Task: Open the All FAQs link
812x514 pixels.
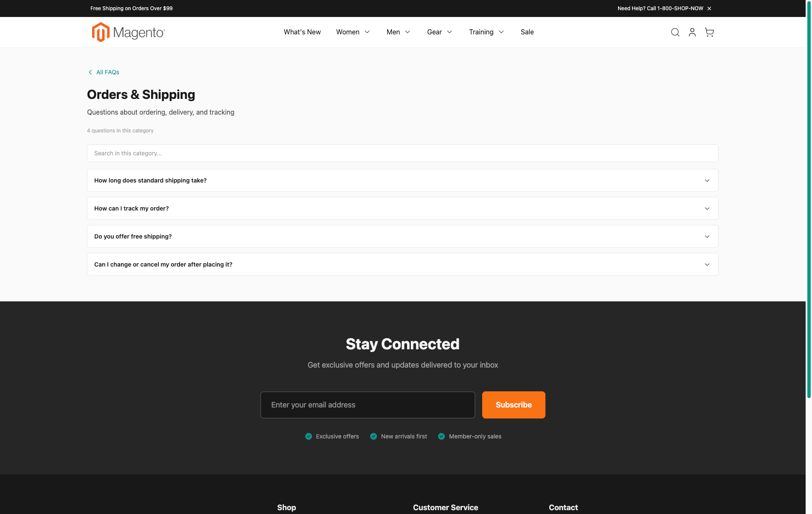Action: [107, 72]
